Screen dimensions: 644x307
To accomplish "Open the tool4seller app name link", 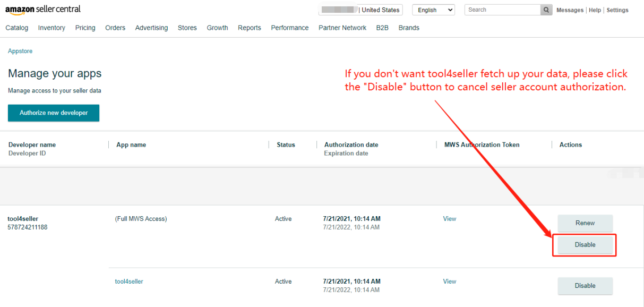I will coord(129,282).
